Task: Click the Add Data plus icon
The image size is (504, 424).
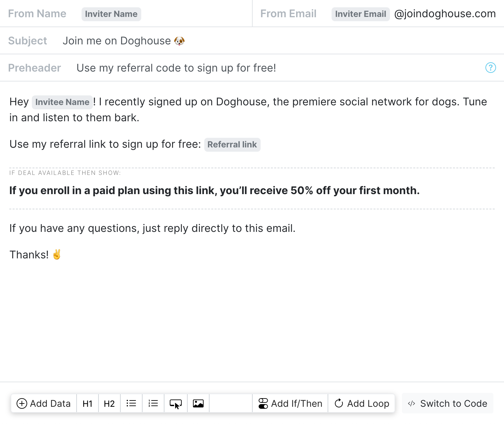Action: point(22,403)
